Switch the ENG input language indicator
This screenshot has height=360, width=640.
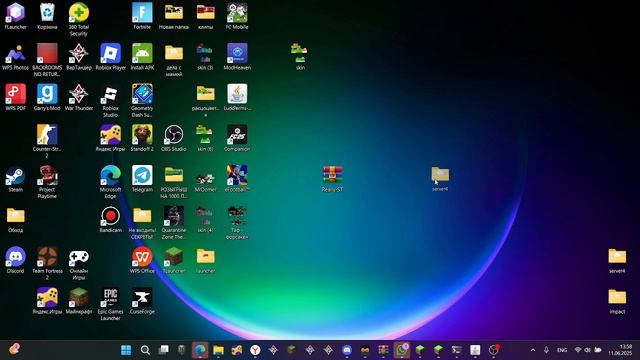[x=562, y=350]
